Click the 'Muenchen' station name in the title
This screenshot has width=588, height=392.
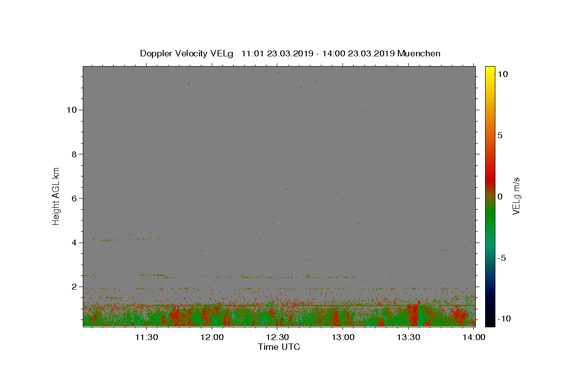tap(419, 53)
